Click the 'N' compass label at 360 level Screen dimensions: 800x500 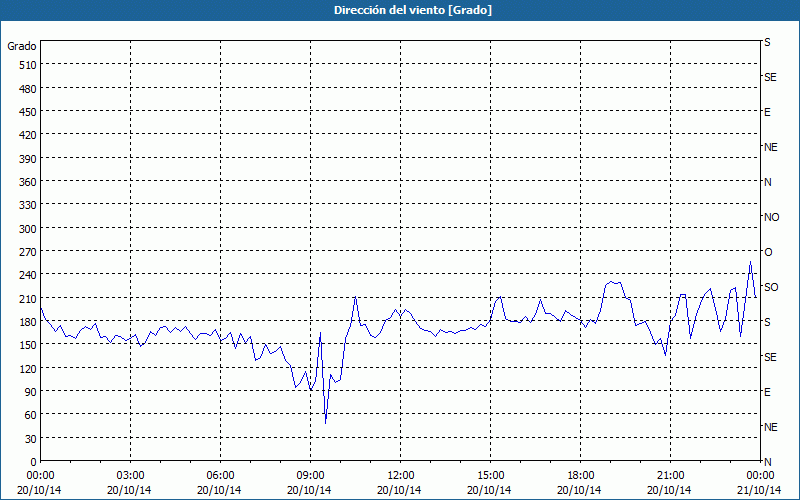click(x=767, y=182)
